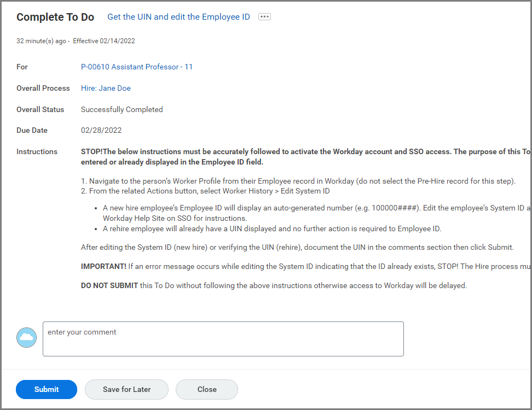This screenshot has width=532, height=410.
Task: Follow the 'Hire: Jane Doe' process link
Action: click(x=106, y=88)
